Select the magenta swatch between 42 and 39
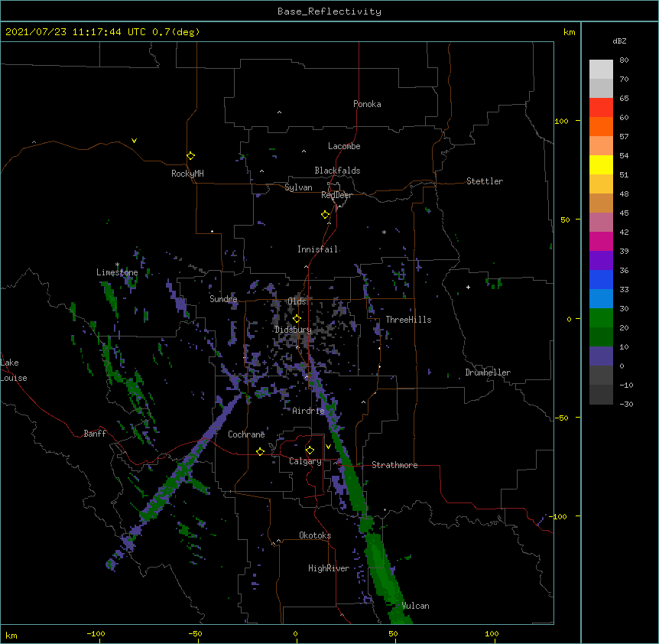This screenshot has height=644, width=659. (601, 241)
